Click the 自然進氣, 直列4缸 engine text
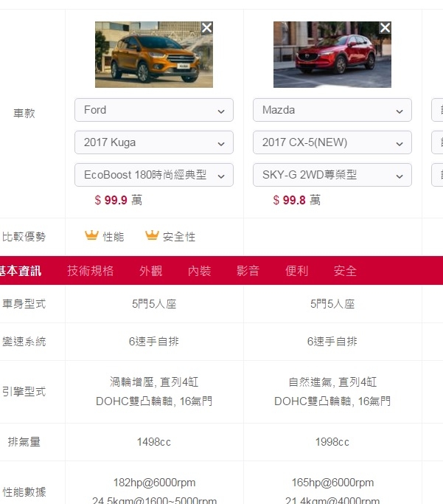The width and height of the screenshot is (443, 504). click(332, 382)
